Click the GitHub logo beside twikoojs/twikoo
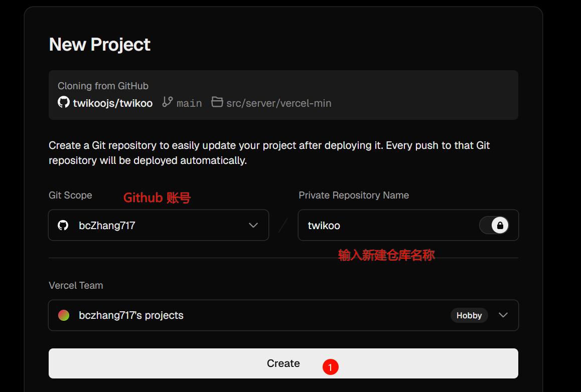The image size is (581, 392). point(64,102)
